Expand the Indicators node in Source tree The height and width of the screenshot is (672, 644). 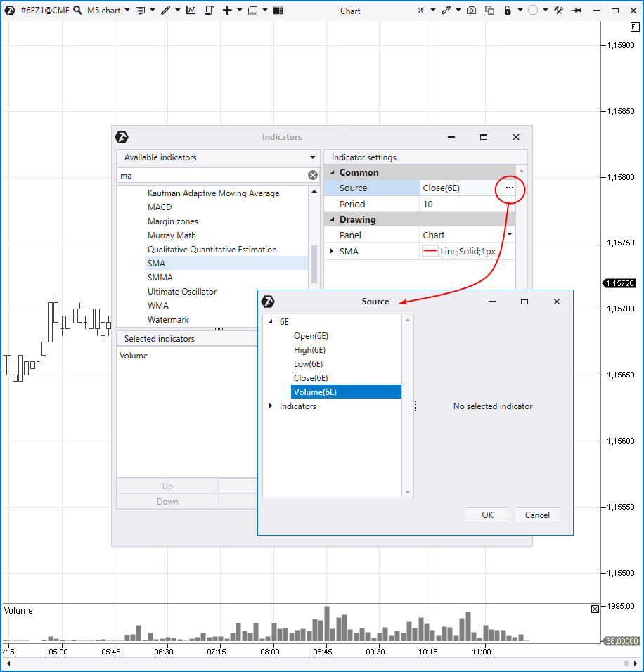271,406
